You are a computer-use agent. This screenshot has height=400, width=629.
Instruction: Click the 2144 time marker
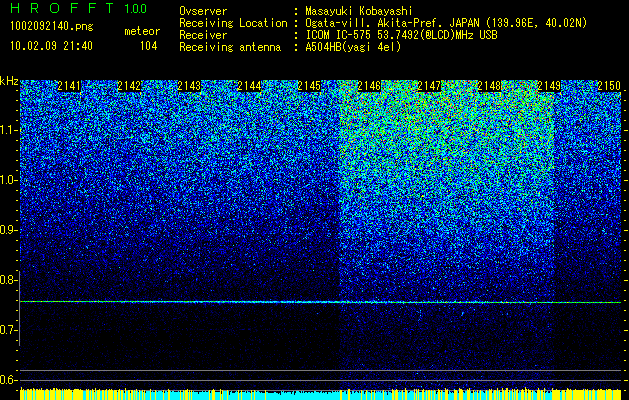249,86
